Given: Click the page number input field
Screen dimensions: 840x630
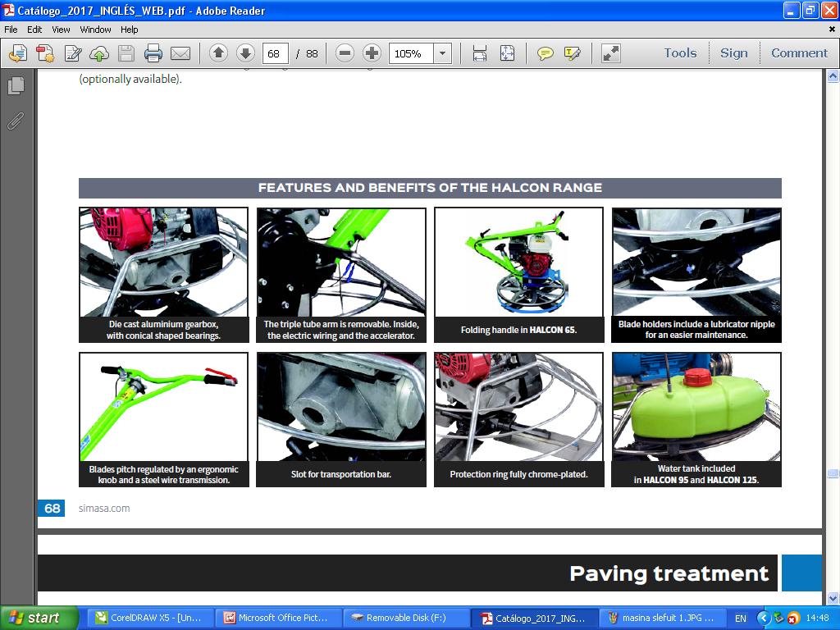Looking at the screenshot, I should tap(276, 53).
